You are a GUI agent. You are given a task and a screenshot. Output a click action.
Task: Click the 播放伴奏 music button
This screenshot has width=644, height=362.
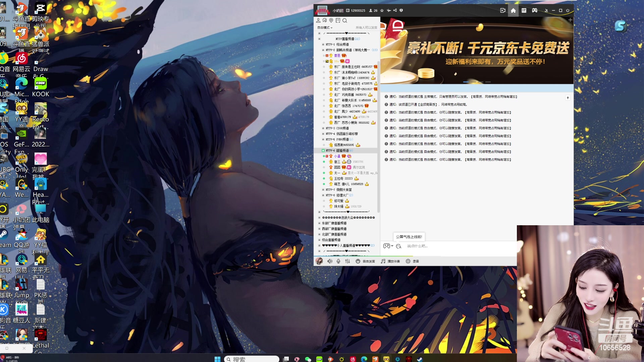point(390,261)
